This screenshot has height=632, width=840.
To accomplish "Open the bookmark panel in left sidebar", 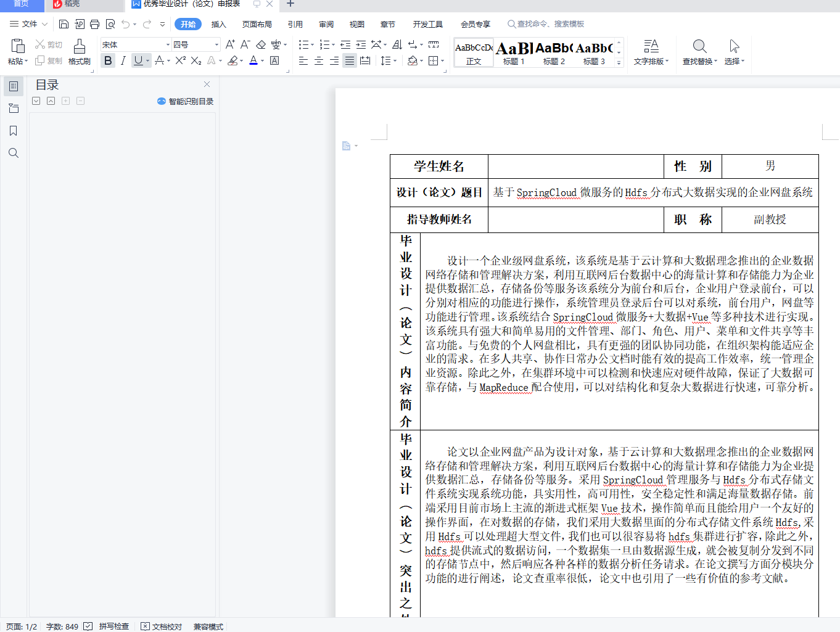I will pyautogui.click(x=13, y=131).
